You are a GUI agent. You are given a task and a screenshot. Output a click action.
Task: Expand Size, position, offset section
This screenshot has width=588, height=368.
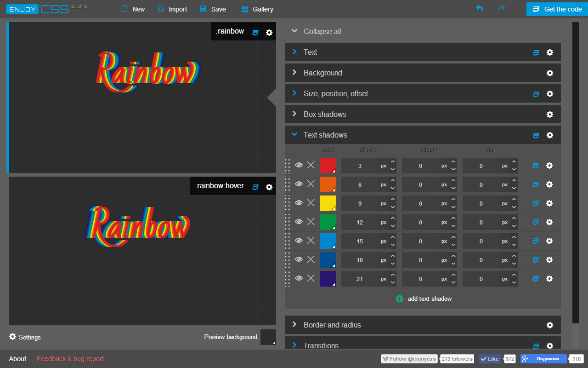tap(294, 93)
